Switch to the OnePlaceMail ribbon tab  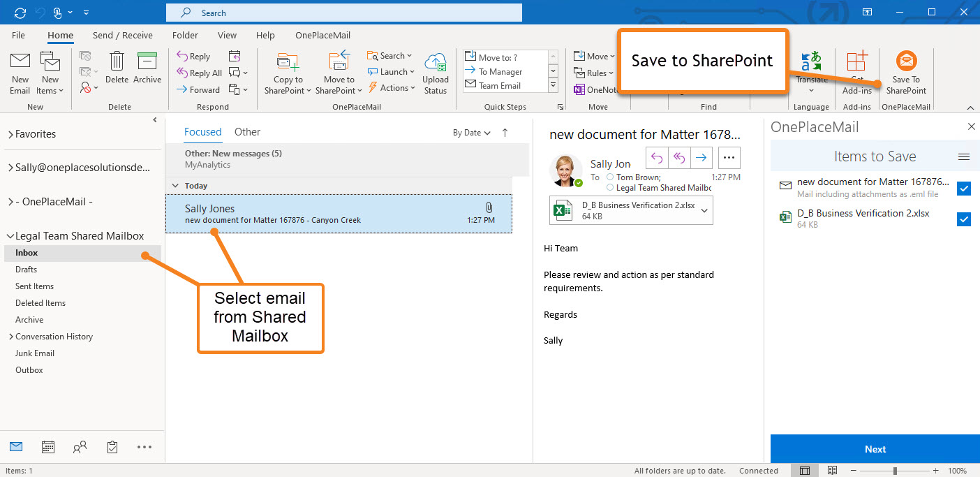point(322,35)
